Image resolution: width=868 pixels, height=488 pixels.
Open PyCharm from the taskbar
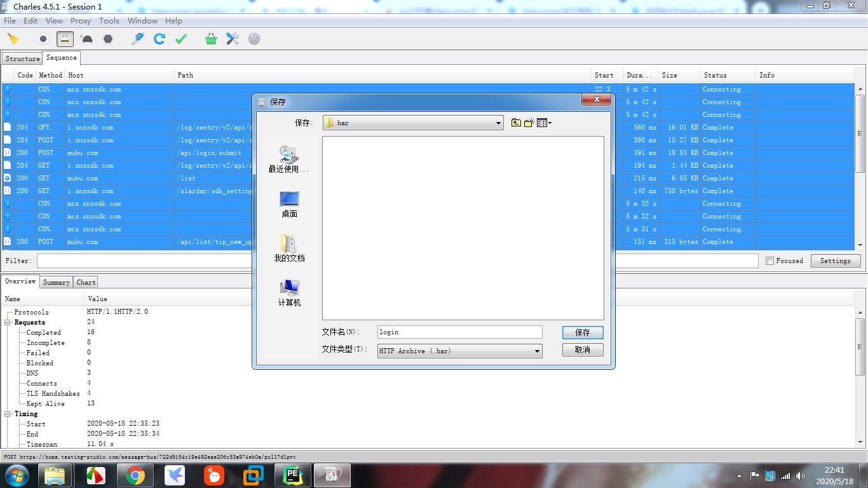(x=292, y=475)
